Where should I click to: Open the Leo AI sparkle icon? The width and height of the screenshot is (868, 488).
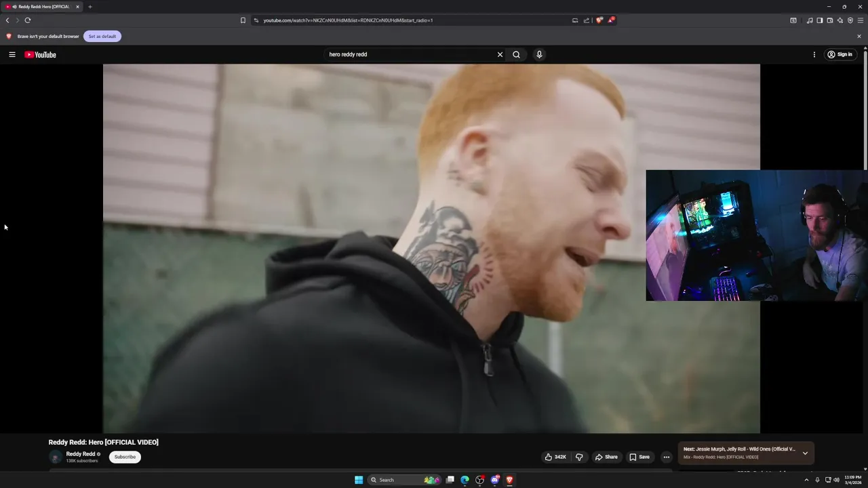[x=840, y=20]
